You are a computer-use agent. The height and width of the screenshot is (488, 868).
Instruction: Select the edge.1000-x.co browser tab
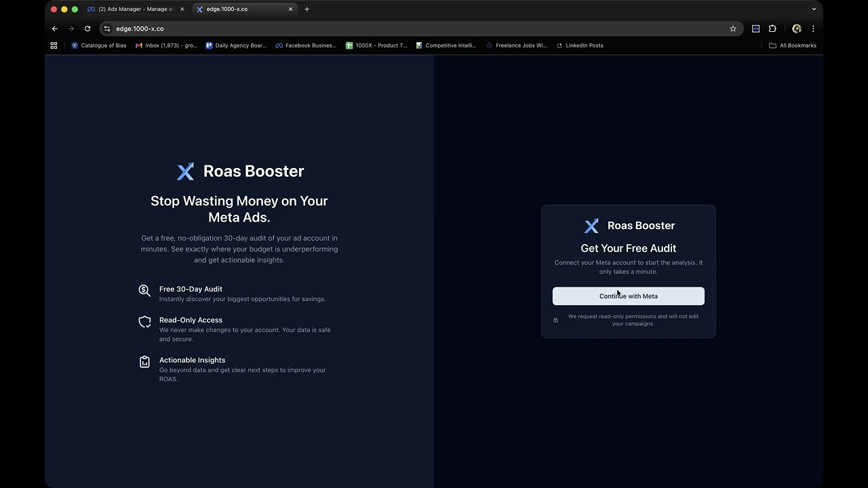point(244,9)
